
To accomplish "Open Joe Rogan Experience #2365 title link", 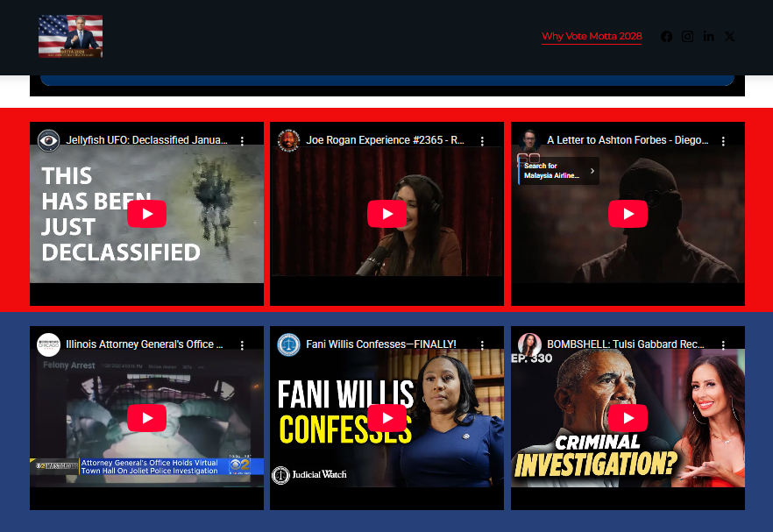I will point(385,140).
